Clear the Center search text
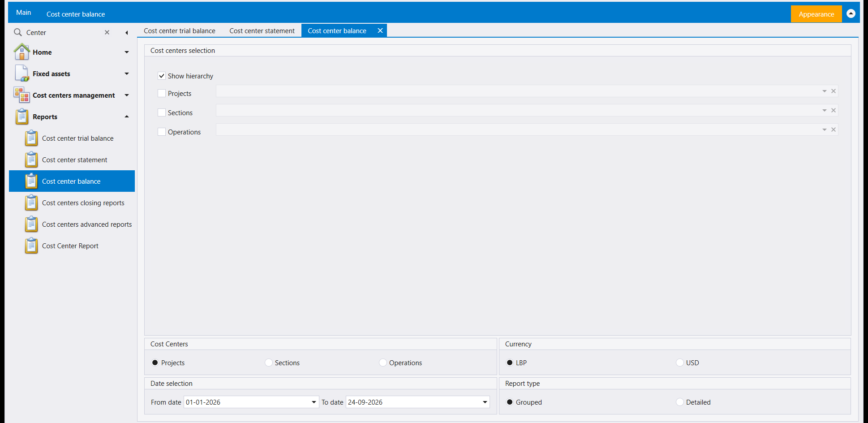The image size is (868, 423). click(x=107, y=32)
